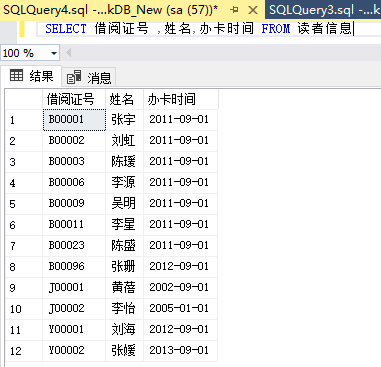Click date 2011-09-01 in 张宇 row
This screenshot has width=381, height=367.
pyautogui.click(x=180, y=120)
